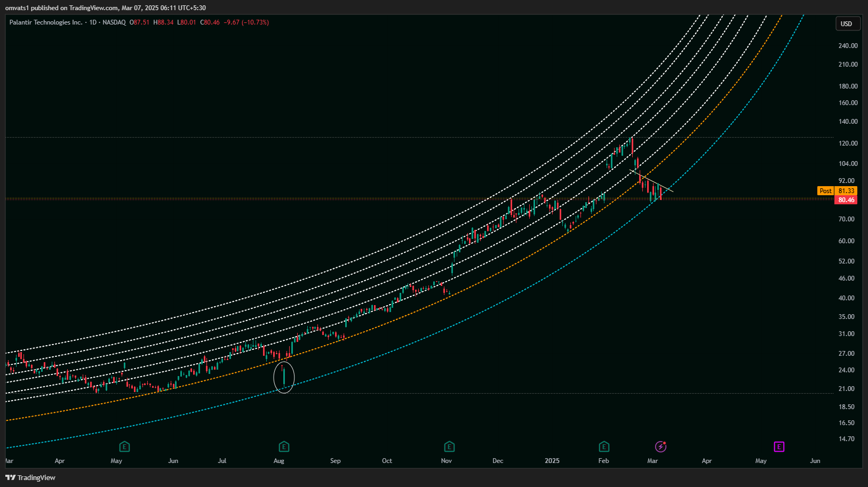Click the 70.00 price axis label
The height and width of the screenshot is (487, 868).
847,219
